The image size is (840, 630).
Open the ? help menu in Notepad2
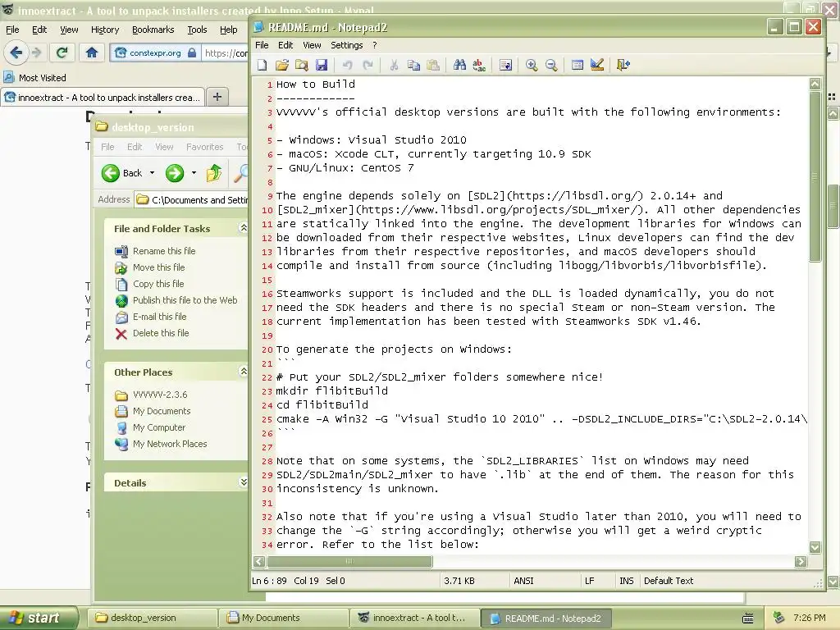click(374, 46)
